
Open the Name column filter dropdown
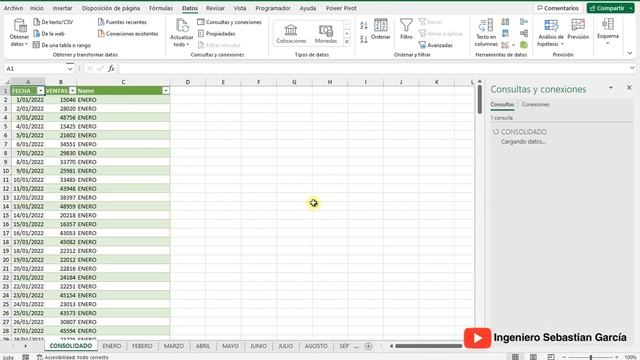click(166, 91)
